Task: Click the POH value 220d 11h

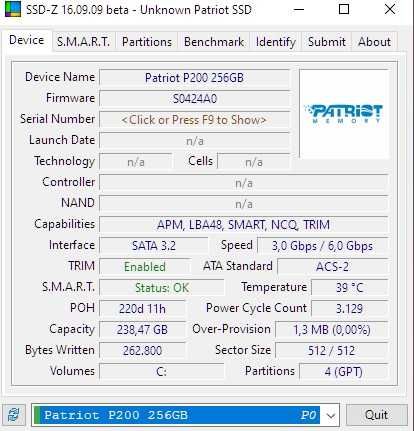Action: click(142, 309)
